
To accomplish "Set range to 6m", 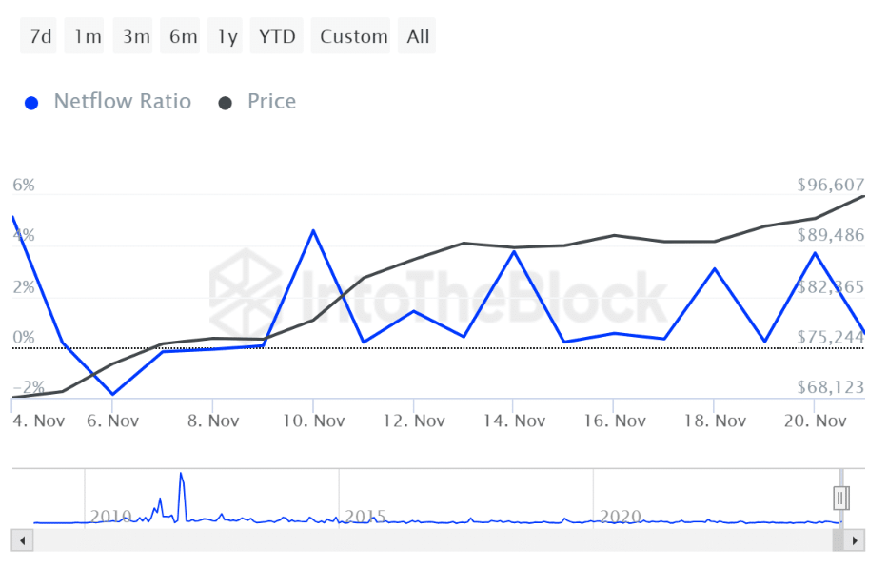I will click(x=184, y=37).
